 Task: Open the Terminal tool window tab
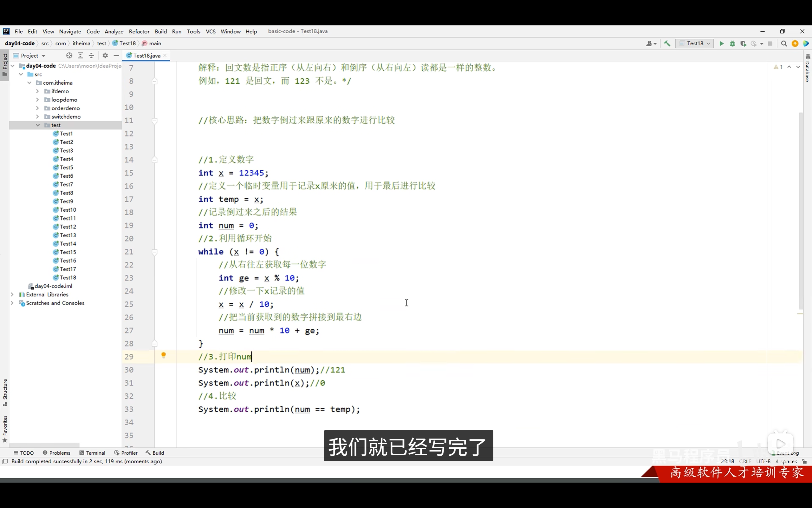[x=92, y=453]
